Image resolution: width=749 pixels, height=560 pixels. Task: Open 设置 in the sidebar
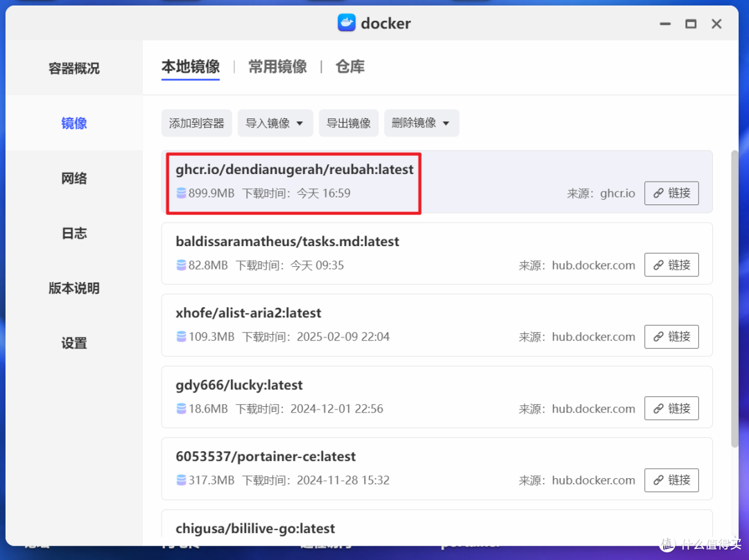(74, 343)
